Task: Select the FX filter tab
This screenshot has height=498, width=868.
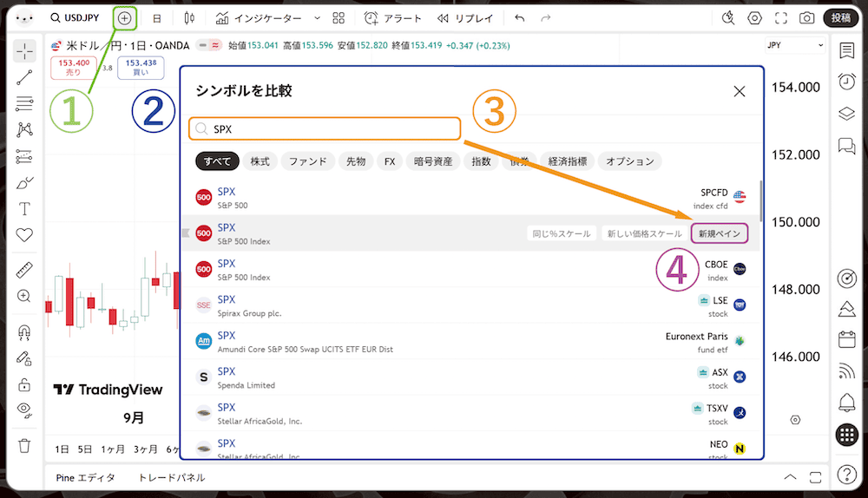Action: point(390,161)
